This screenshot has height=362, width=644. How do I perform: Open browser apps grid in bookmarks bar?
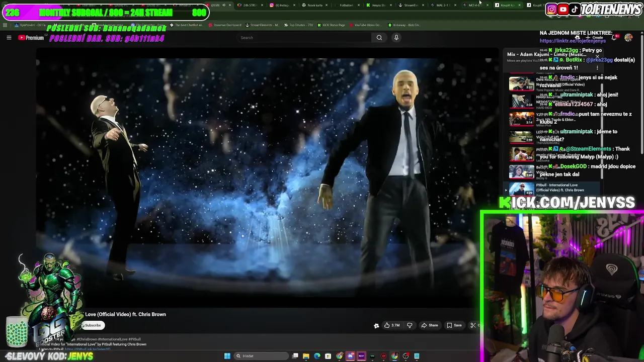5,25
